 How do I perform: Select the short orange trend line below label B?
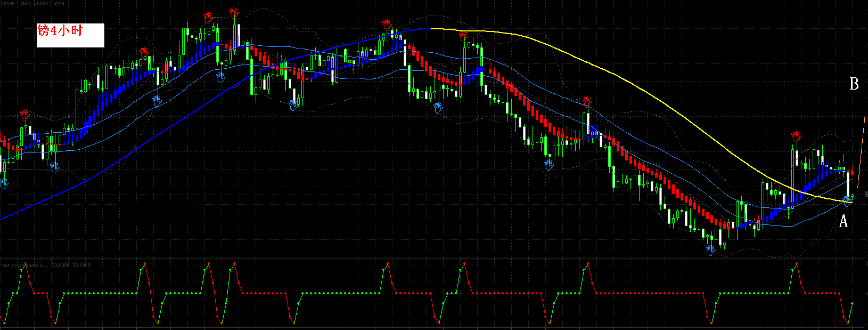click(862, 151)
